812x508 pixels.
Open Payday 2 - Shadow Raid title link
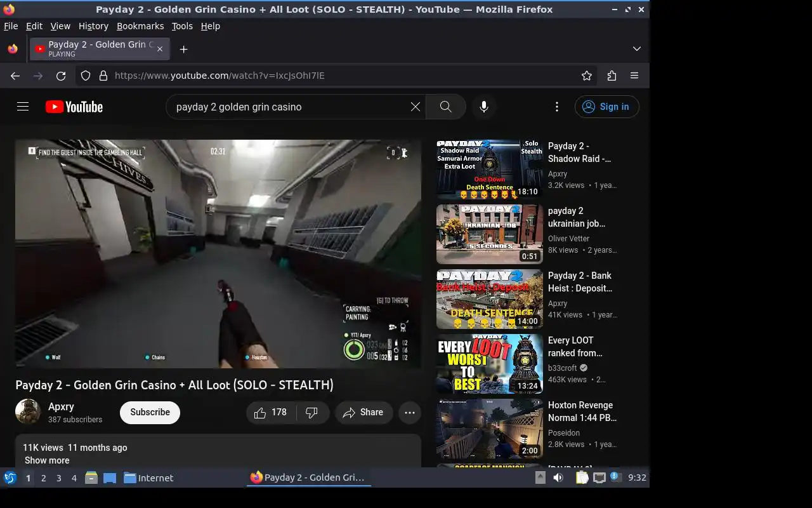click(579, 152)
